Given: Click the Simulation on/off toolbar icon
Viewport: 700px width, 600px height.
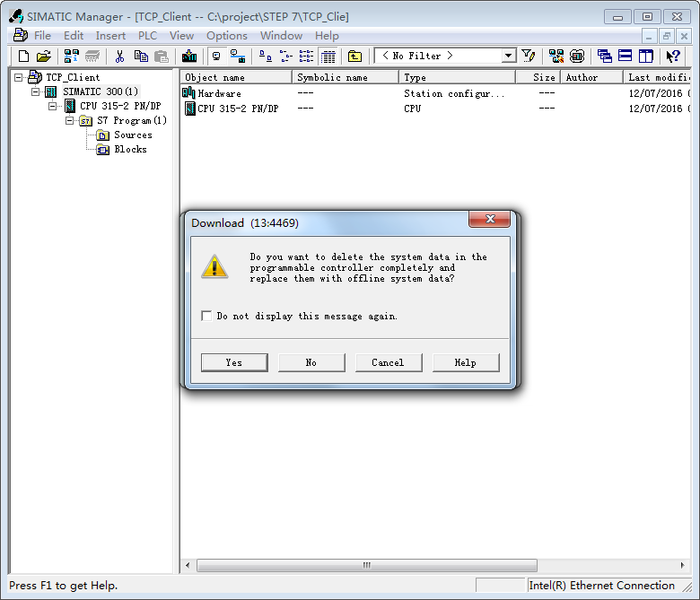Looking at the screenshot, I should click(577, 57).
